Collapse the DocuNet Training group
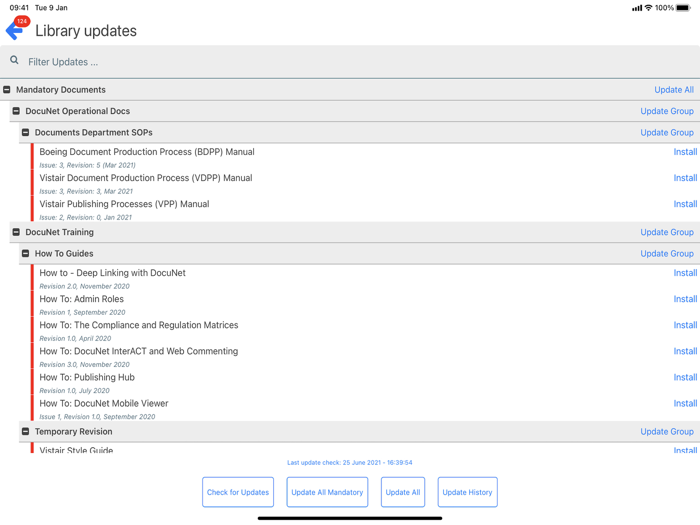700x525 pixels. pyautogui.click(x=16, y=232)
